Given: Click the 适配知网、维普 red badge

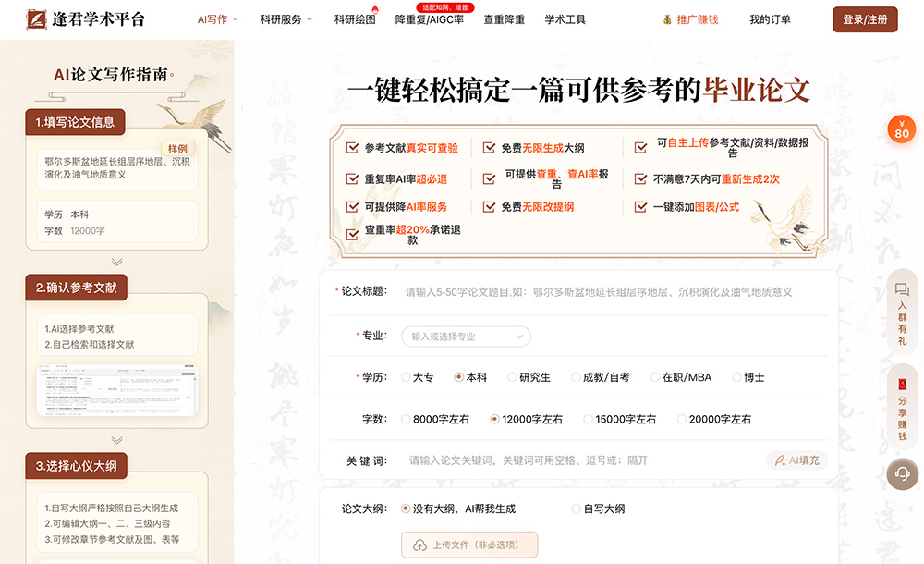Looking at the screenshot, I should [x=445, y=7].
